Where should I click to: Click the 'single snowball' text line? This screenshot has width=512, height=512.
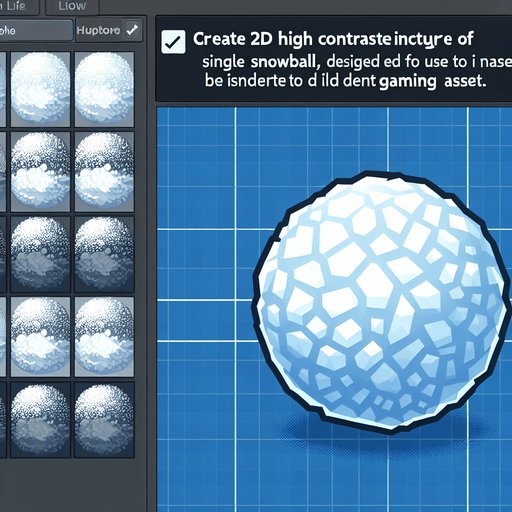(x=357, y=62)
